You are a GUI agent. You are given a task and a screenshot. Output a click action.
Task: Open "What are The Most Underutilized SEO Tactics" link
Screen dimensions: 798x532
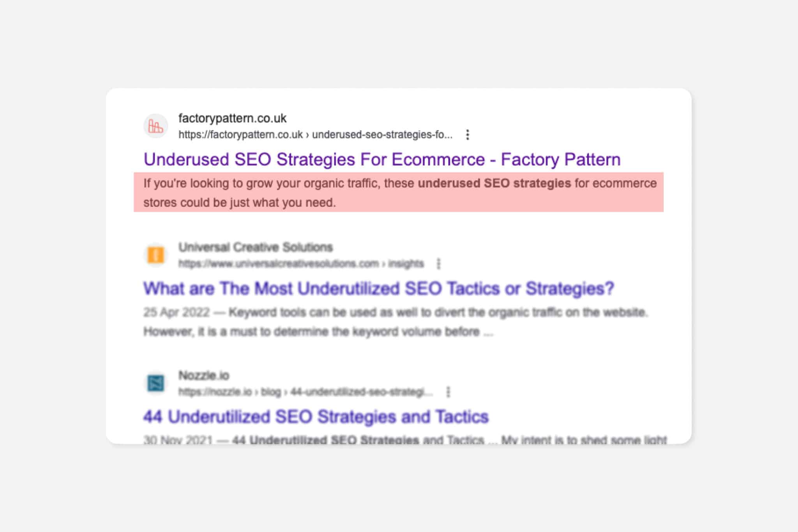click(x=378, y=289)
